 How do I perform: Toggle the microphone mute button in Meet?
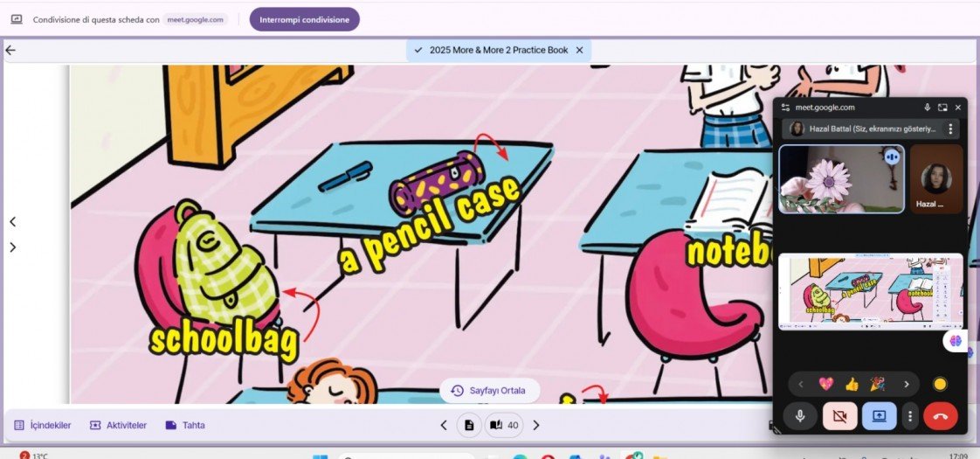(799, 416)
